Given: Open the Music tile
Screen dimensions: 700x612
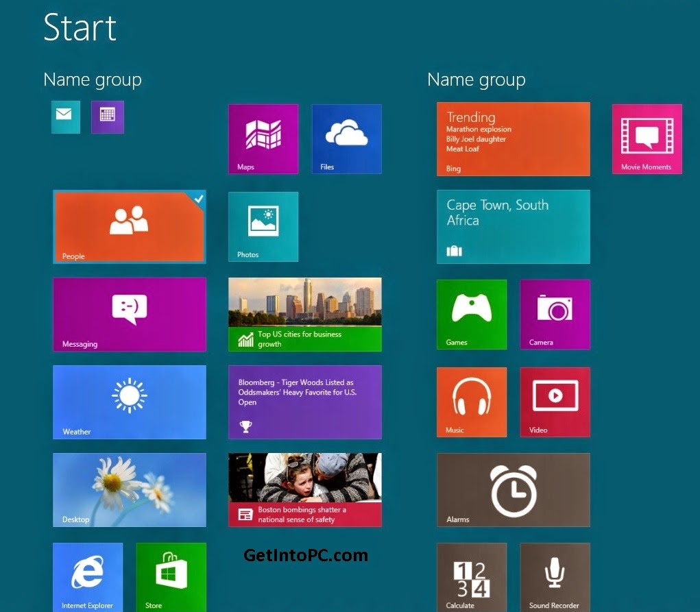Looking at the screenshot, I should point(472,402).
